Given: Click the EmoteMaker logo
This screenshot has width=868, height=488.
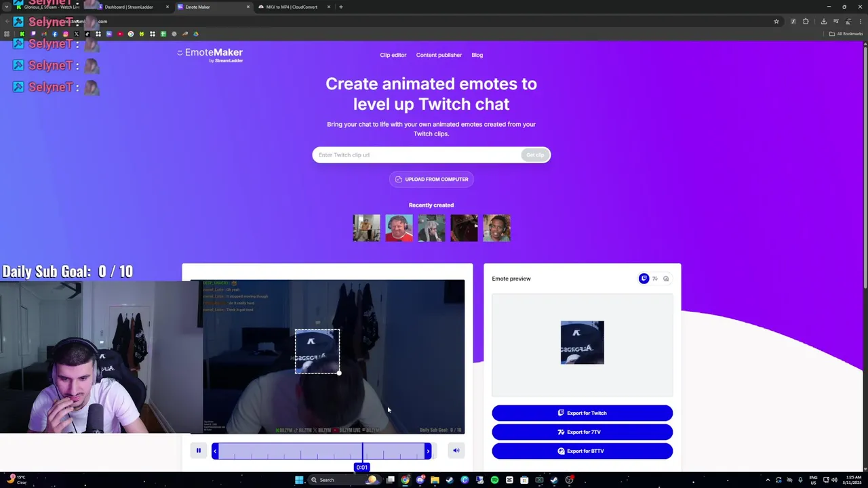Looking at the screenshot, I should [x=210, y=54].
